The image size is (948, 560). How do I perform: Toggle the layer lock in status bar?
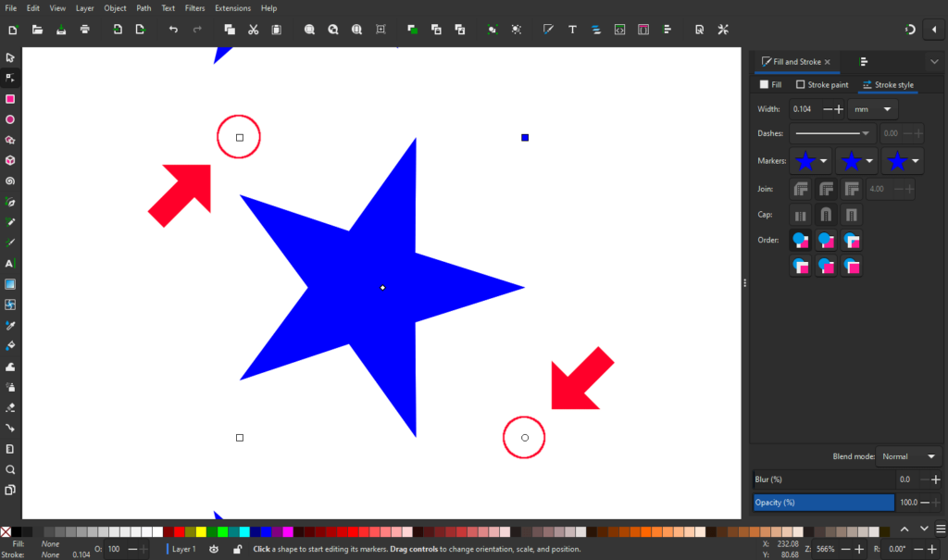click(237, 549)
